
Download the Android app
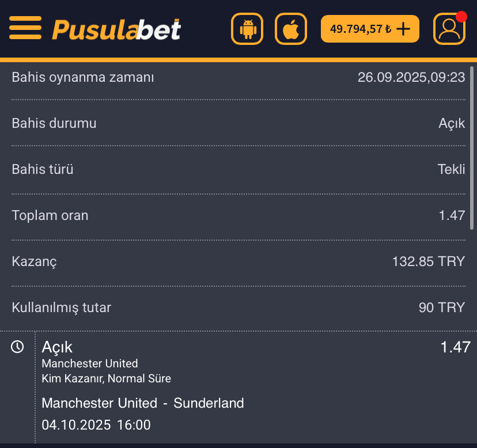(248, 29)
